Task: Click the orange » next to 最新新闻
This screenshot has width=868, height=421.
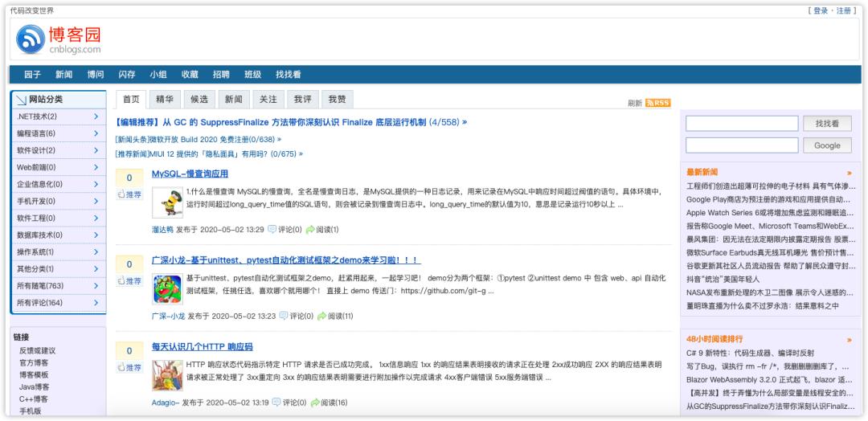Action: 850,173
